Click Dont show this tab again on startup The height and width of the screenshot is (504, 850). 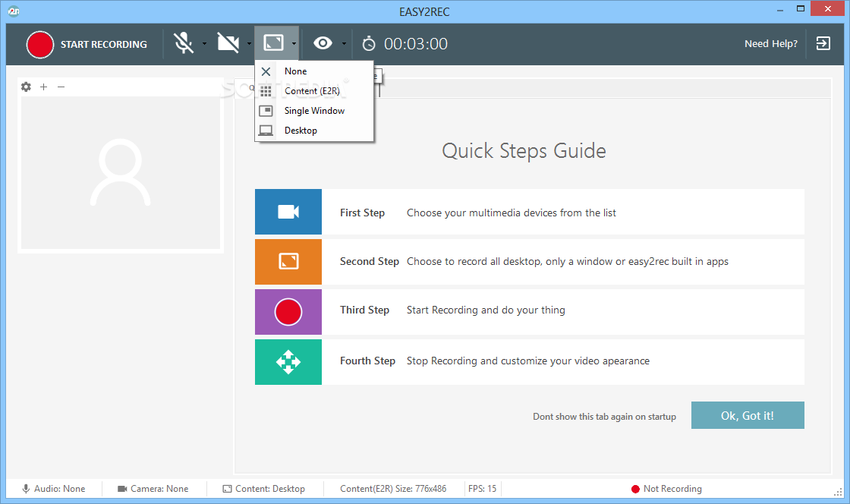604,417
